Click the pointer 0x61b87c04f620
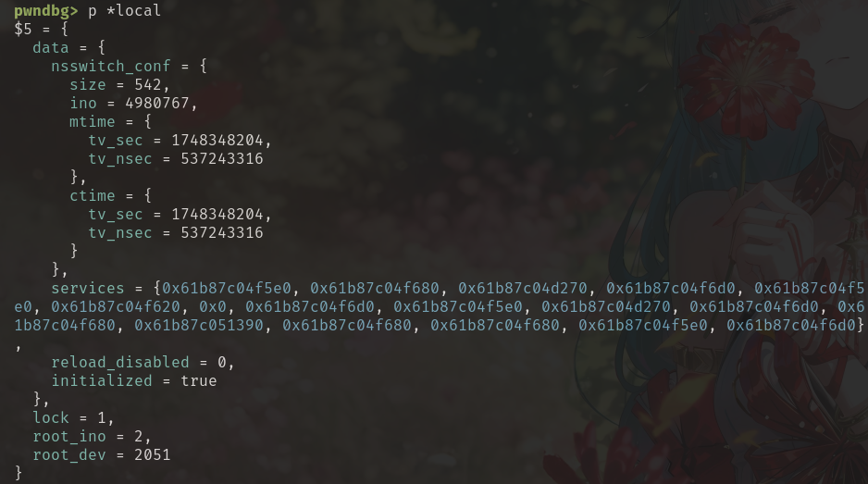This screenshot has width=868, height=484. pyautogui.click(x=116, y=306)
